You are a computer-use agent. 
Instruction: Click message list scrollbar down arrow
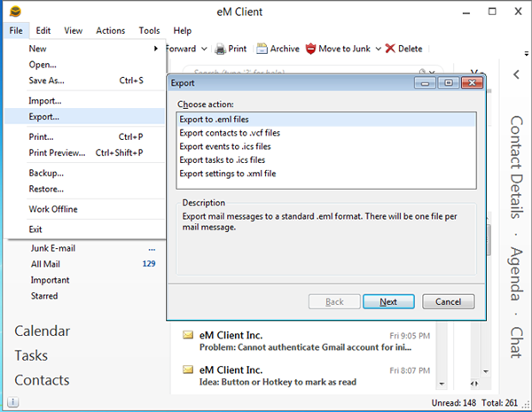(442, 384)
